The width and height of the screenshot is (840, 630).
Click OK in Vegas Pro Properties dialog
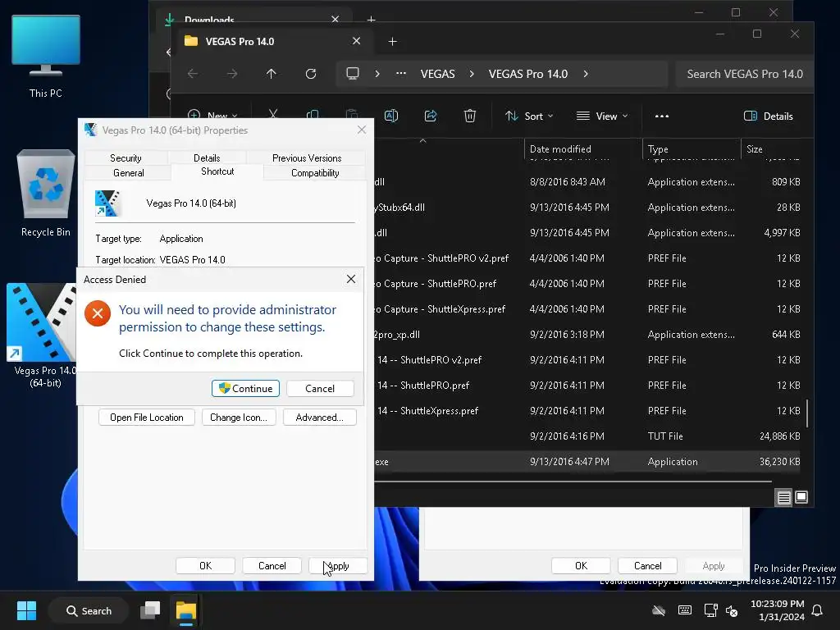pos(205,566)
